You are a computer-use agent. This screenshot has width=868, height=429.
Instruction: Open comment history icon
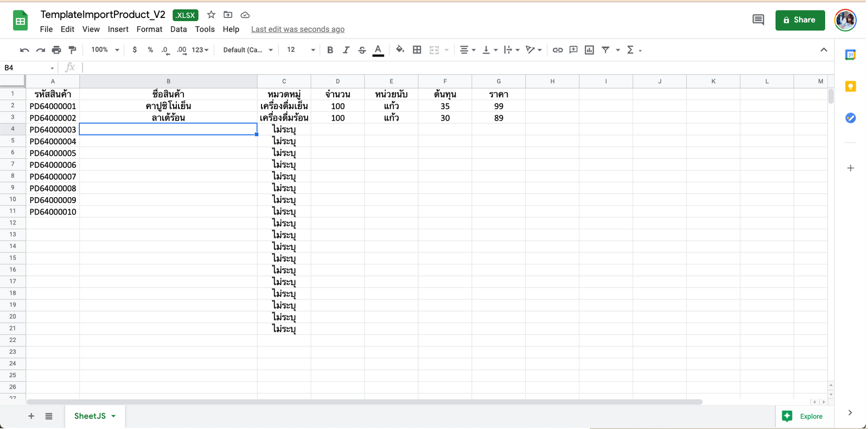pyautogui.click(x=758, y=20)
